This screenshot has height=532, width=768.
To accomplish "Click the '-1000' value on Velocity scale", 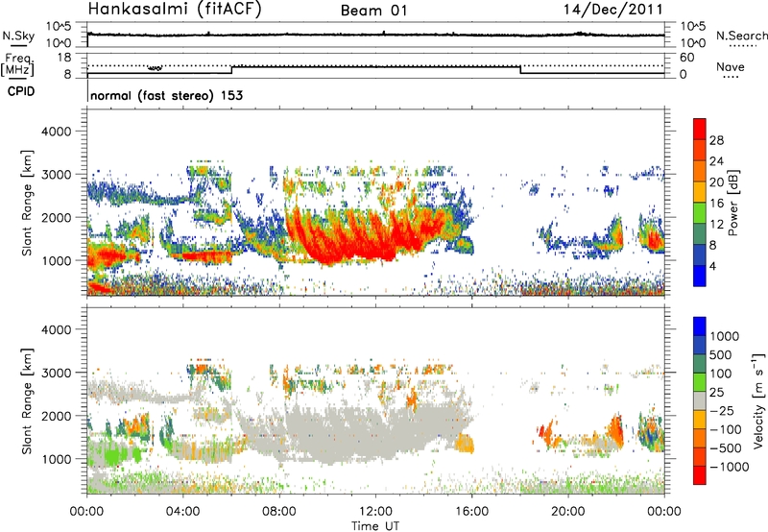I will (x=729, y=467).
